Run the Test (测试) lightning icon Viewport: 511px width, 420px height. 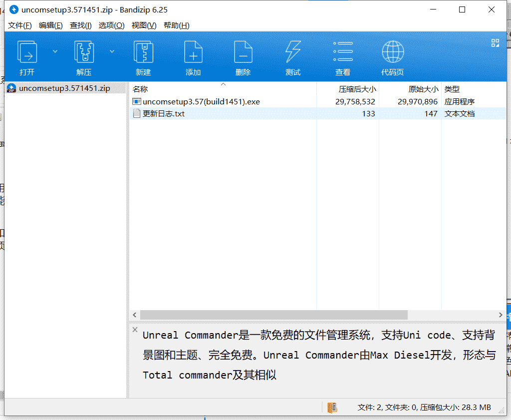293,51
